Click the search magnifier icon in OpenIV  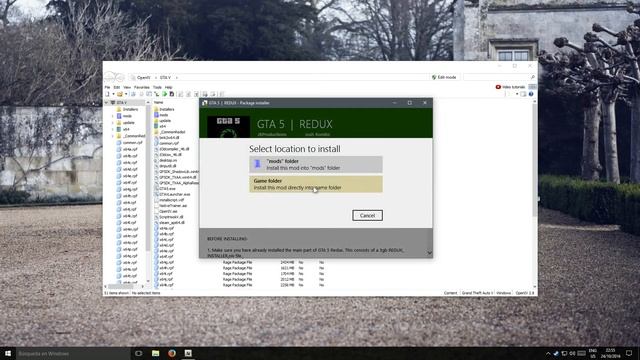pos(532,77)
